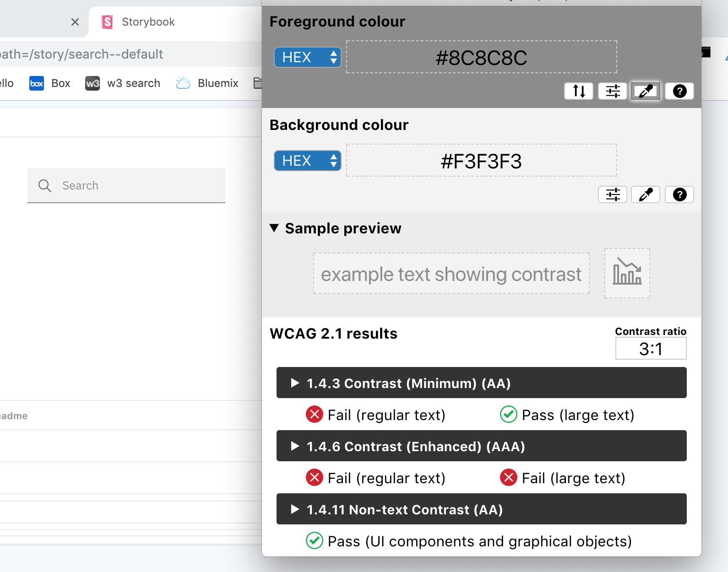This screenshot has width=728, height=572.
Task: Change background colour format HEX dropdown
Action: 308,161
